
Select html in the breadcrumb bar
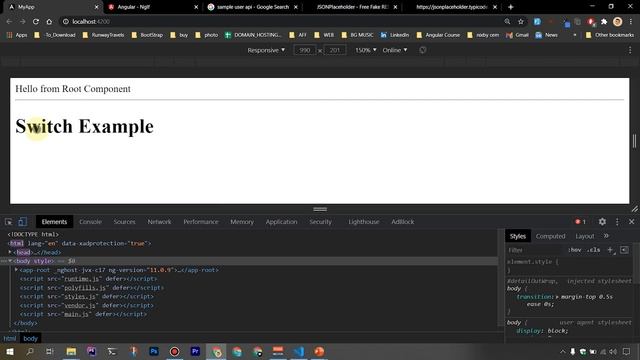10,338
